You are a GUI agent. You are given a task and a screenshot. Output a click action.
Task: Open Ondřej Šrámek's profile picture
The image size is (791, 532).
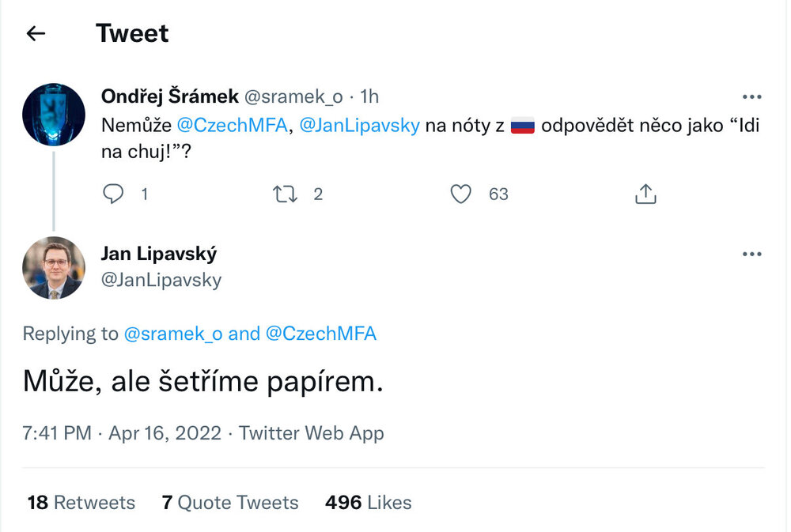54,115
